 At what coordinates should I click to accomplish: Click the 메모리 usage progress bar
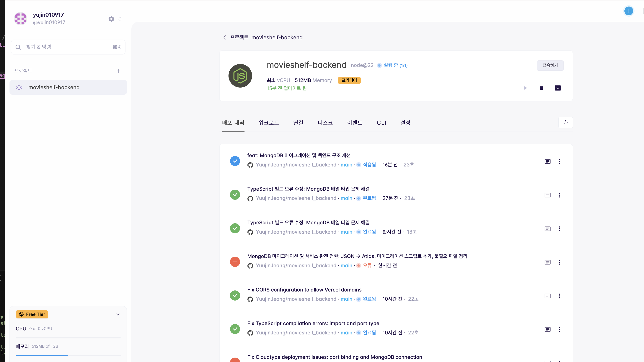[x=68, y=355]
